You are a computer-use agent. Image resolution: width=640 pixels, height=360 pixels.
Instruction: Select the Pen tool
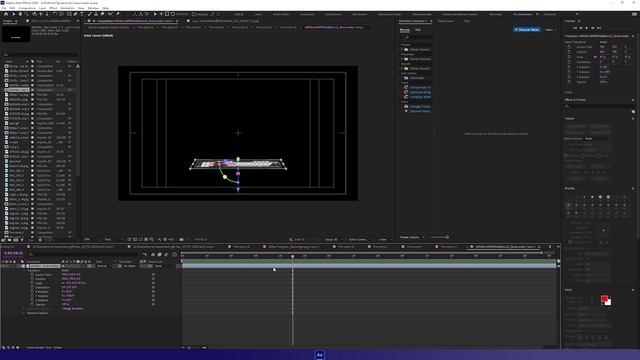click(x=76, y=14)
